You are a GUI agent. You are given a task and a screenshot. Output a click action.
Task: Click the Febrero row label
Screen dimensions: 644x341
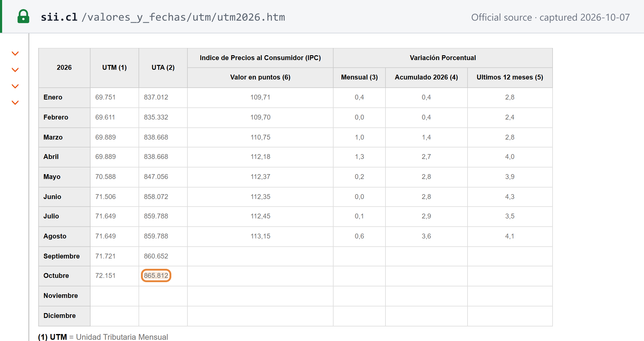56,117
